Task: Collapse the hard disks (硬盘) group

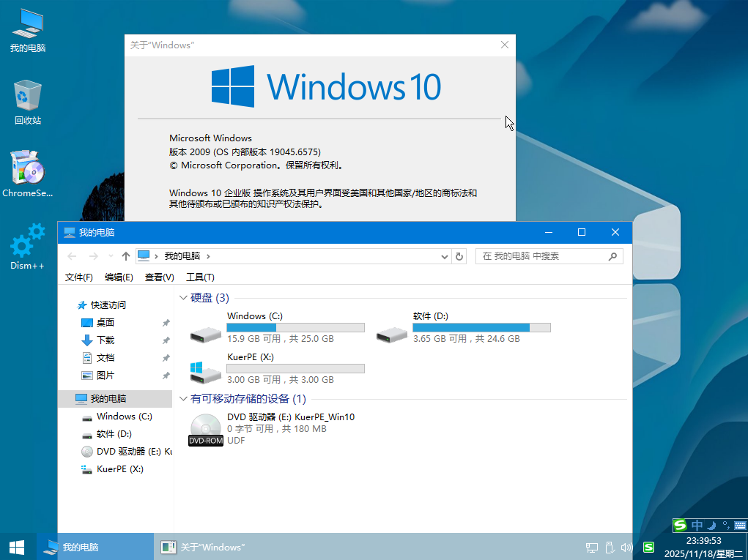Action: [x=183, y=298]
